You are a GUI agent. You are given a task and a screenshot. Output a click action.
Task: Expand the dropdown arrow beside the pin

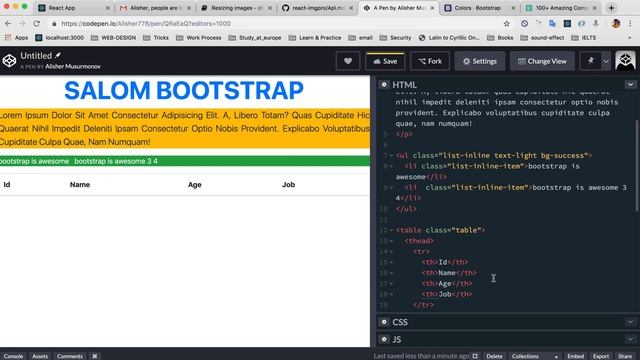point(606,61)
